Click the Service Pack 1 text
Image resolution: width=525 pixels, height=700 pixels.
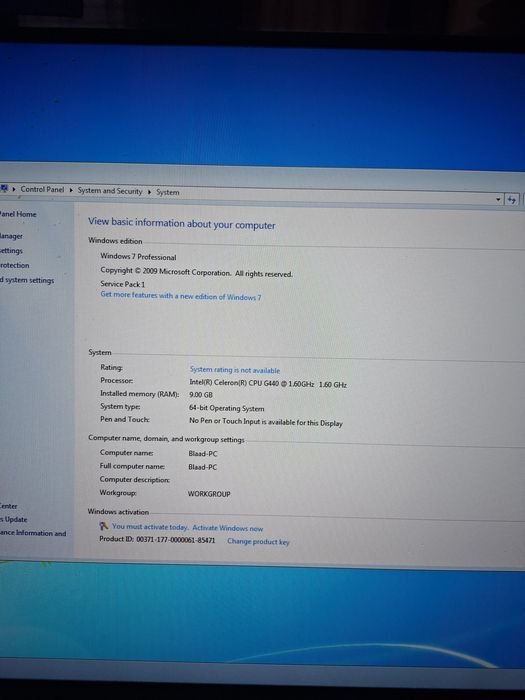click(123, 284)
